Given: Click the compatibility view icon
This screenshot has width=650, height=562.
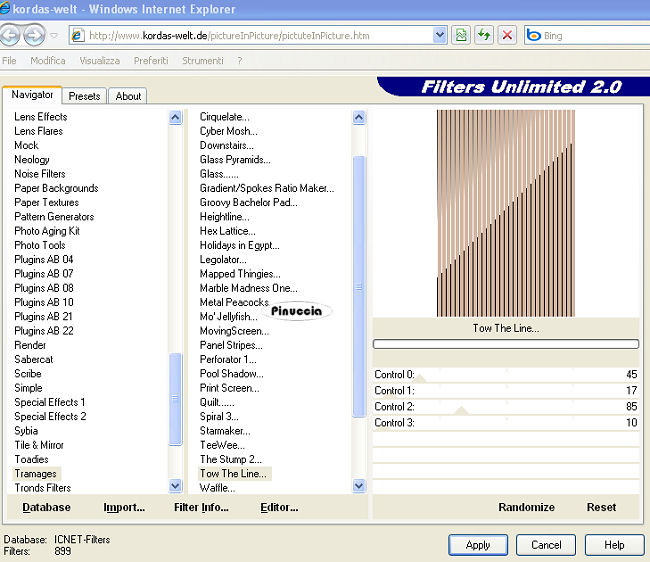Looking at the screenshot, I should [x=460, y=35].
